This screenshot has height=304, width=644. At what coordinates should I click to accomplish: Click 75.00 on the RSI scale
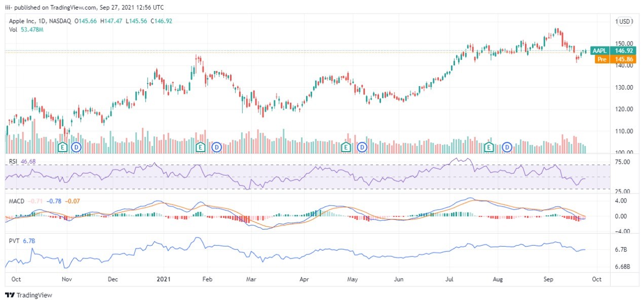623,162
